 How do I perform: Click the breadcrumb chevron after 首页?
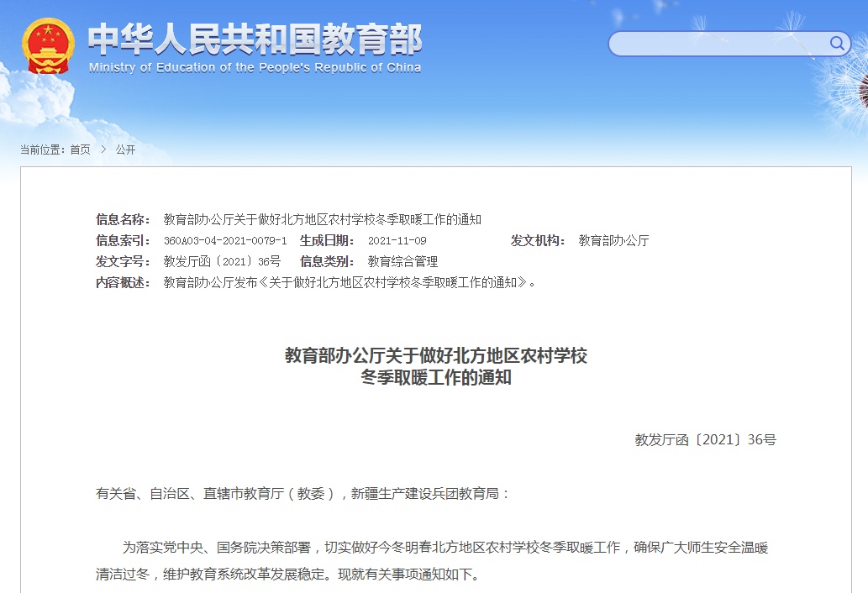103,150
